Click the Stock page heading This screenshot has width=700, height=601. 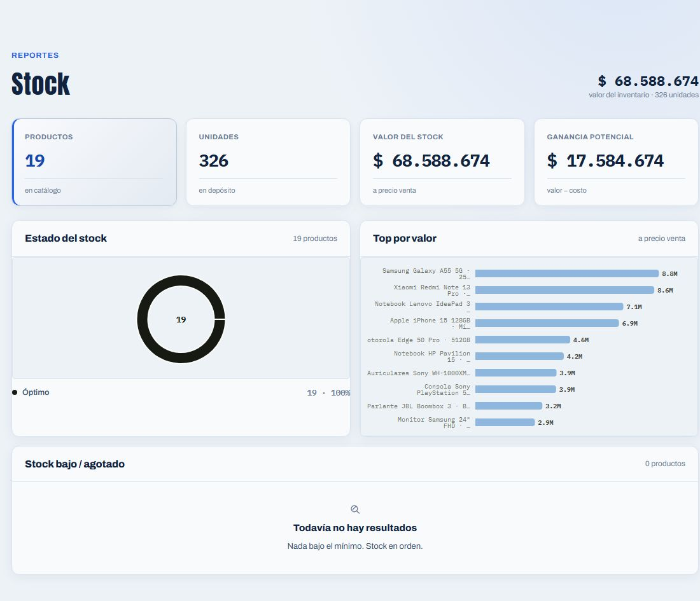tap(41, 83)
